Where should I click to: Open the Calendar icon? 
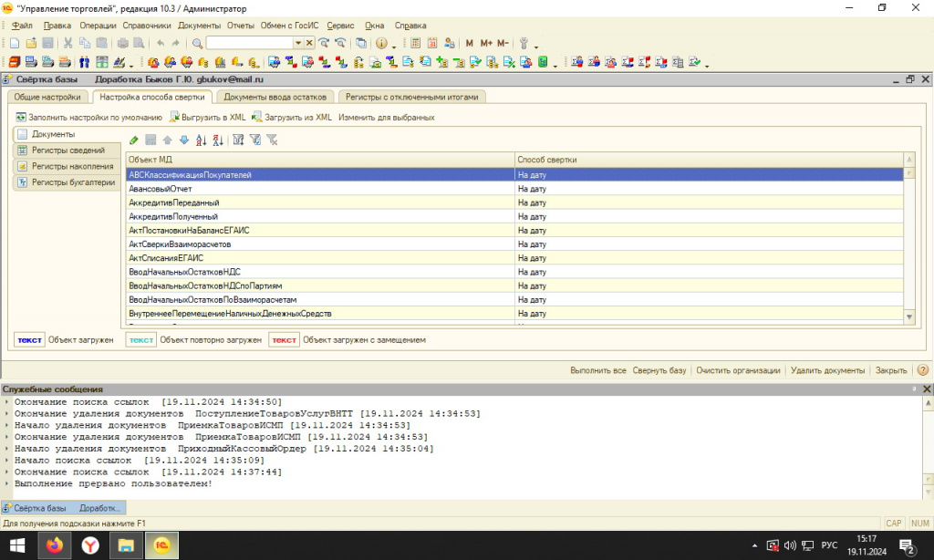pos(432,43)
